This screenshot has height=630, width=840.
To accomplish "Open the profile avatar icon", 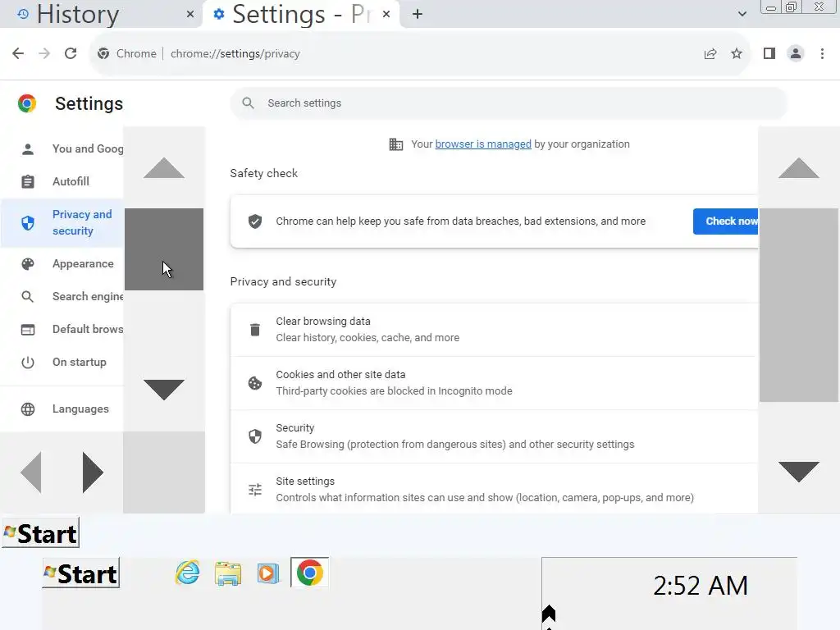I will 796,53.
